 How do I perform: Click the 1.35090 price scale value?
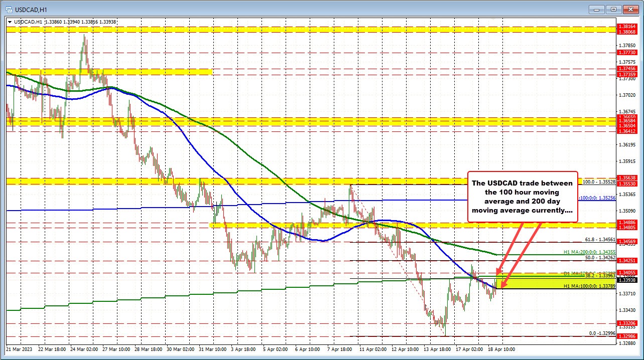pos(627,211)
